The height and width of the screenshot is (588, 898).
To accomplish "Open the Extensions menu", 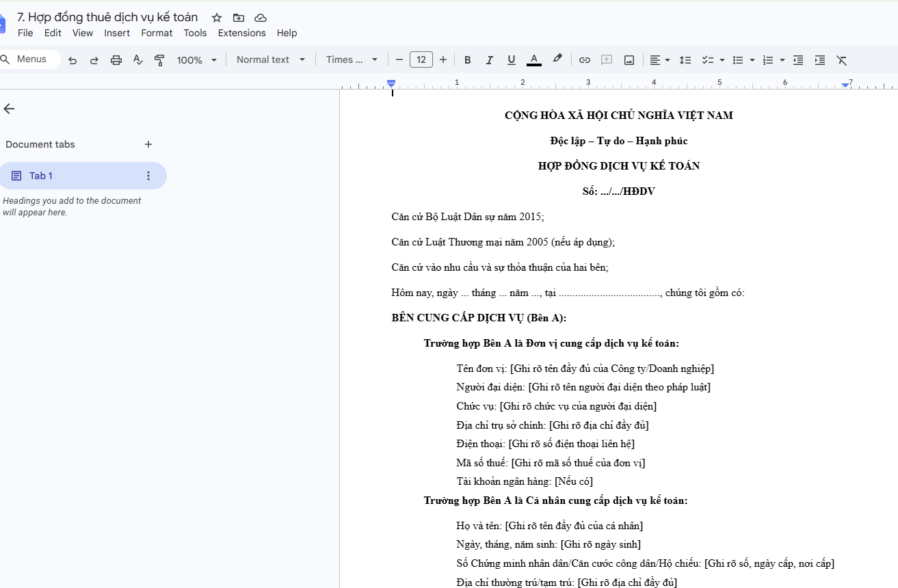I will coord(242,33).
